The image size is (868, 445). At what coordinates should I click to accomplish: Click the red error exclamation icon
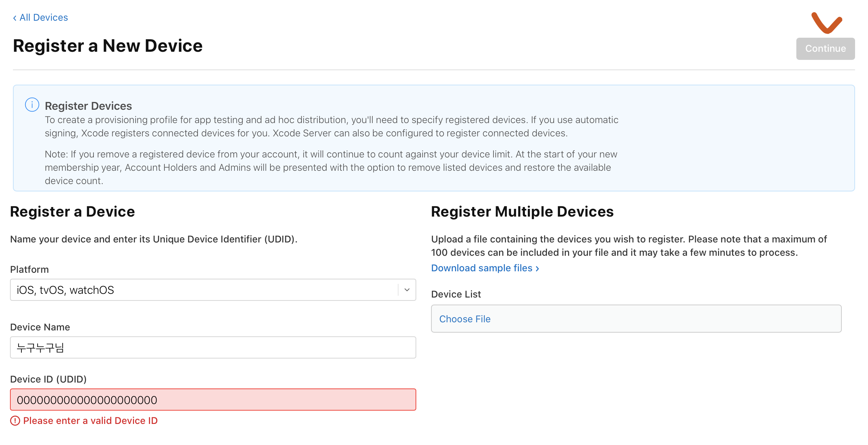pyautogui.click(x=15, y=421)
